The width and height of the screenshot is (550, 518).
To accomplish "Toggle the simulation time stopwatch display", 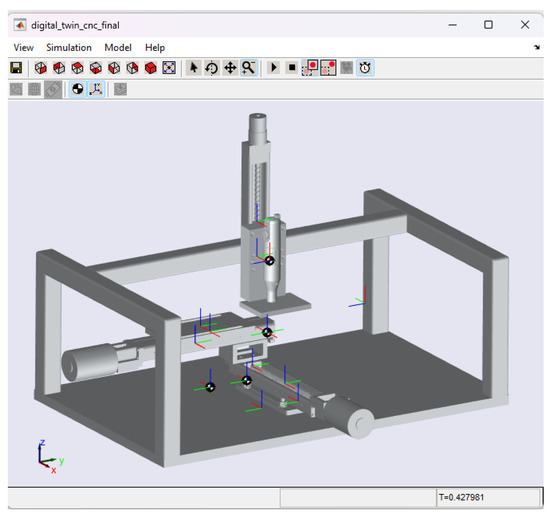I will [x=365, y=68].
